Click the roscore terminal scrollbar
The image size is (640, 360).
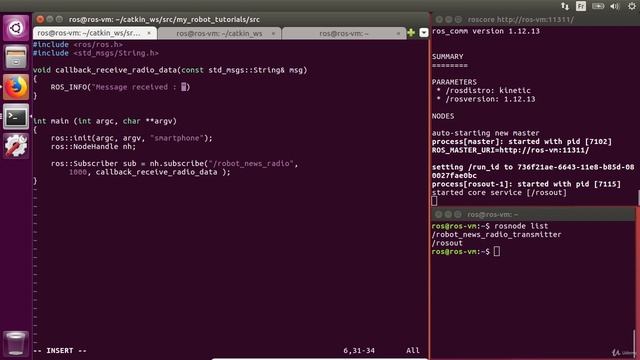pyautogui.click(x=638, y=198)
